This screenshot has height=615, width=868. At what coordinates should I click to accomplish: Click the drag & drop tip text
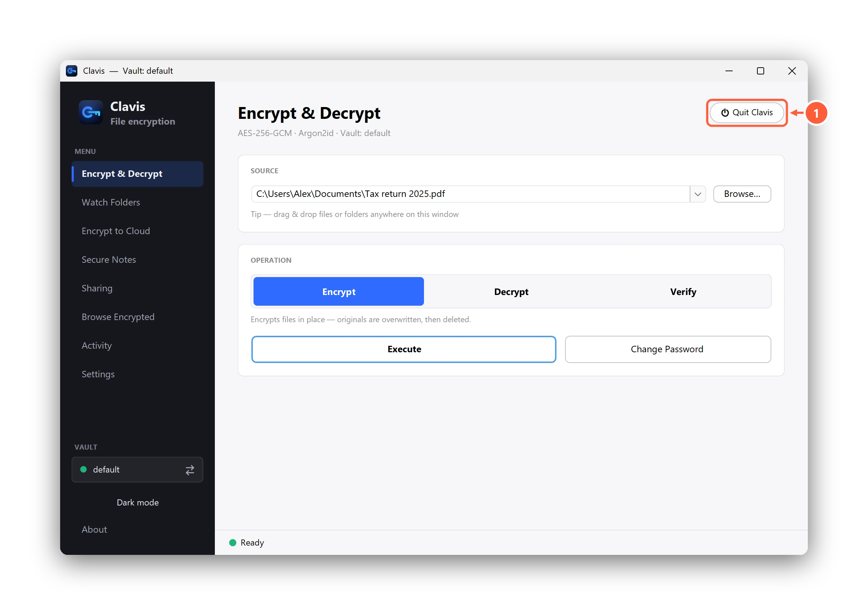coord(354,214)
